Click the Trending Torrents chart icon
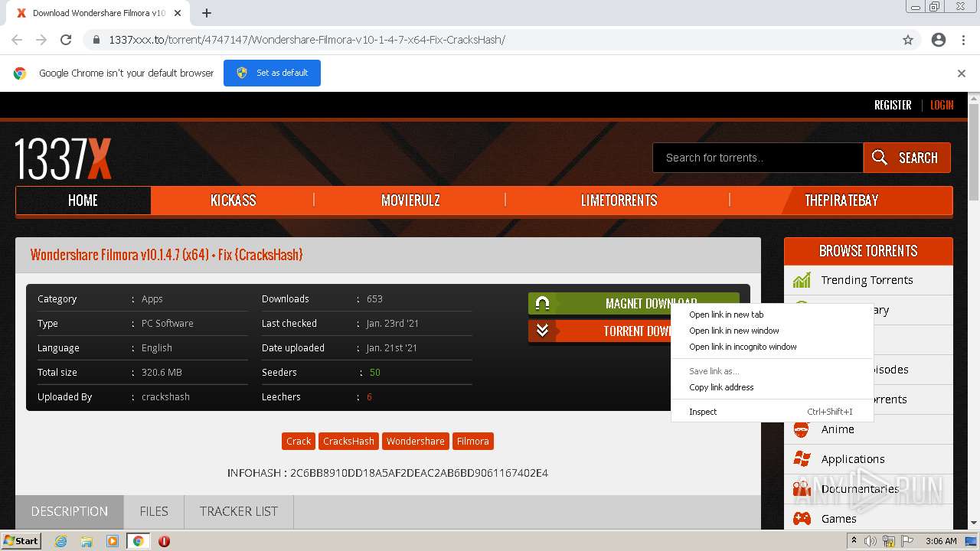This screenshot has height=551, width=980. [x=802, y=280]
